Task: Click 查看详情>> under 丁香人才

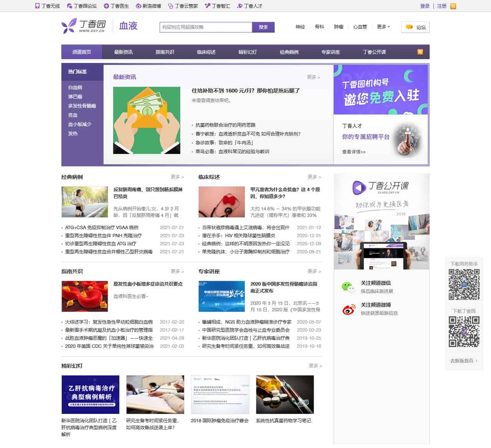Action: click(353, 152)
